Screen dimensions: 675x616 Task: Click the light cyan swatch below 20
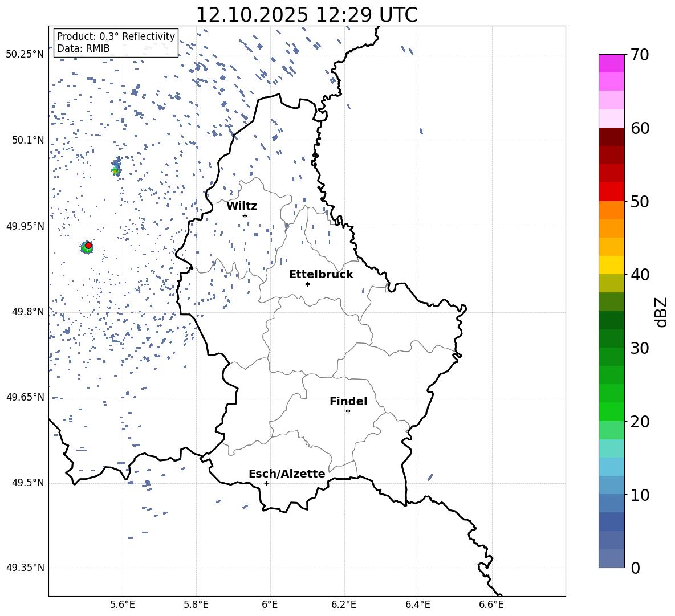pyautogui.click(x=612, y=448)
